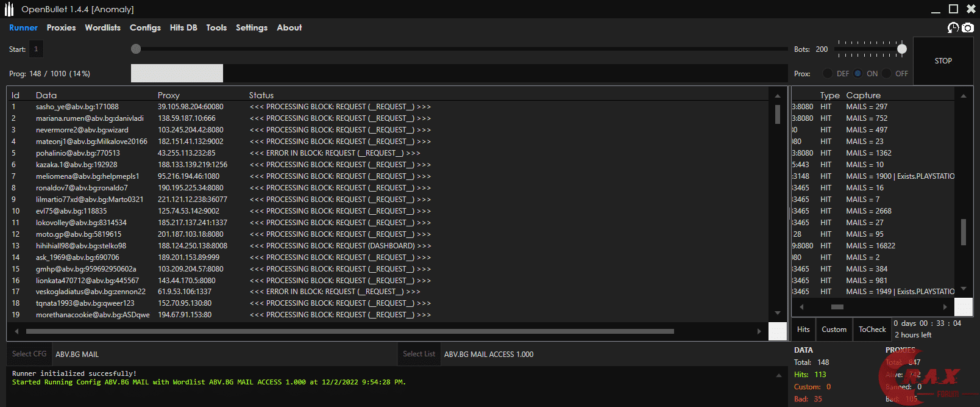Click the hits list horizontal scrollbar thumb

tap(837, 307)
